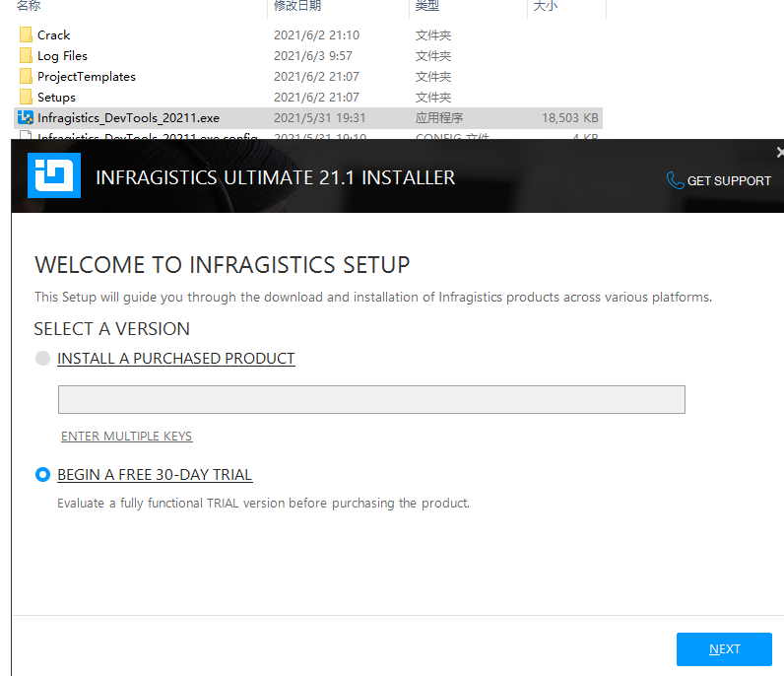Image resolution: width=784 pixels, height=676 pixels.
Task: Click the date 2021/5/31 19:31
Action: 319,117
